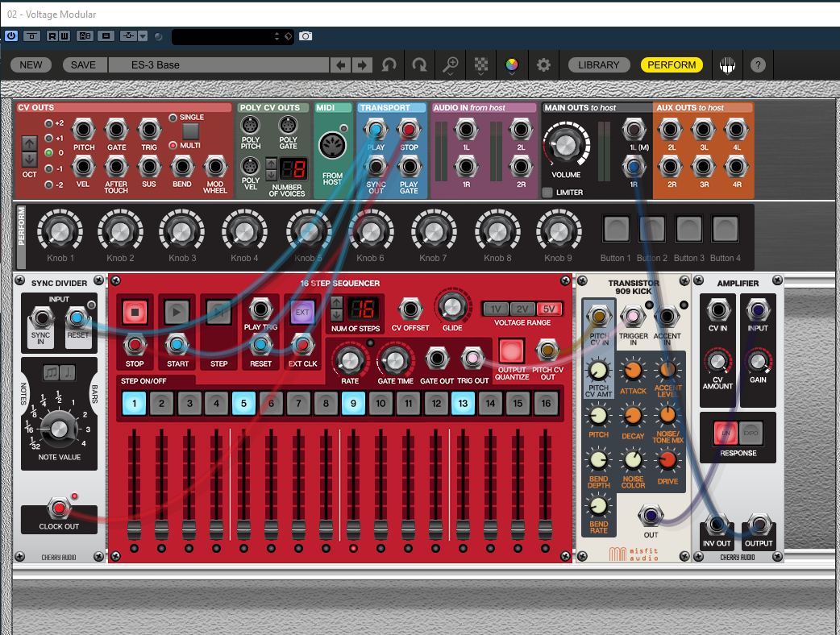Viewport: 840px width, 635px height.
Task: Click the next preset right arrow
Action: [x=362, y=65]
